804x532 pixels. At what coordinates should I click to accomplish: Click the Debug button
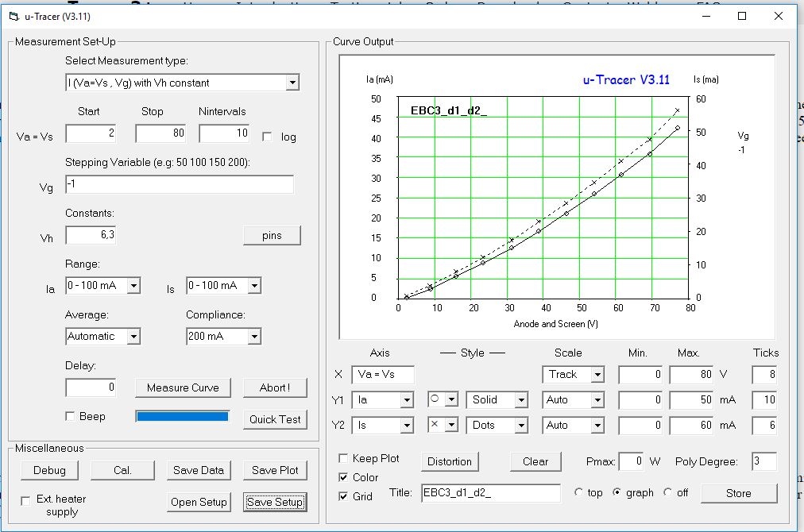(x=50, y=471)
